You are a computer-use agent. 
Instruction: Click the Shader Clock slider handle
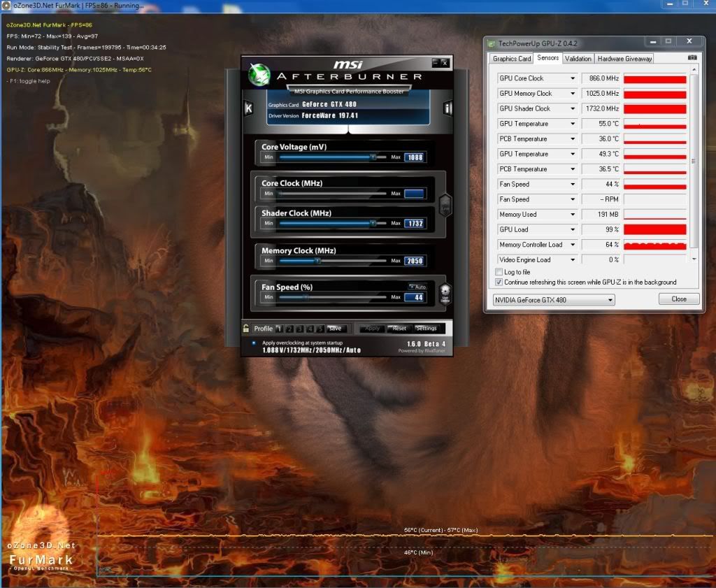(x=373, y=223)
